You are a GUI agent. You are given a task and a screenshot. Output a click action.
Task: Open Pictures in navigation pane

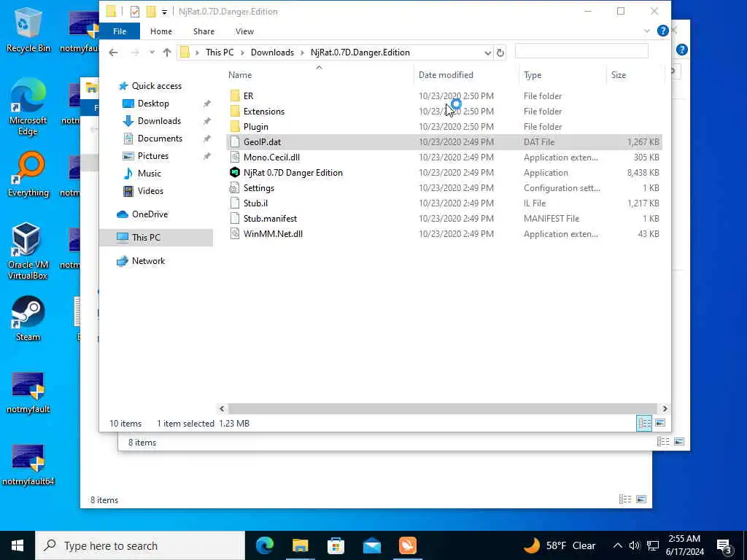coord(152,156)
